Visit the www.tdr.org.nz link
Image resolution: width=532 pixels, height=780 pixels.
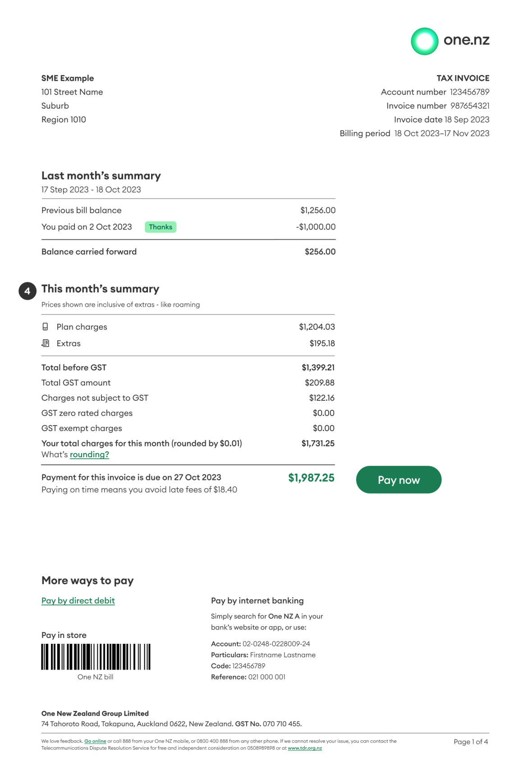pos(305,748)
